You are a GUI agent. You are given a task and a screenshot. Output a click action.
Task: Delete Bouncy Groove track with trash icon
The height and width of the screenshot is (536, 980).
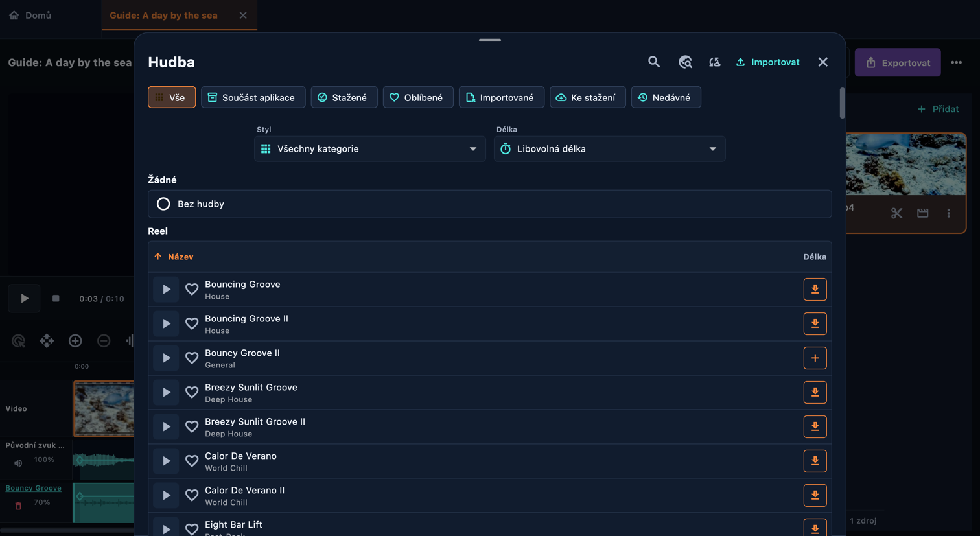[18, 506]
